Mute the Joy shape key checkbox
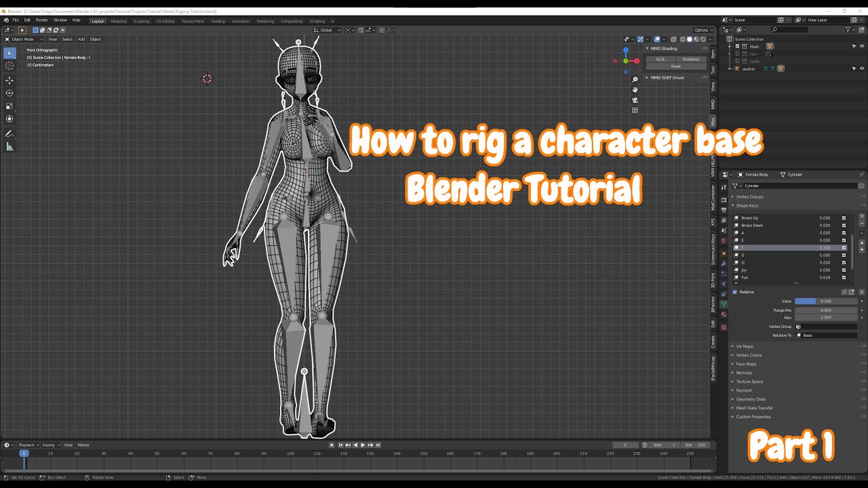The height and width of the screenshot is (488, 868). pos(844,270)
